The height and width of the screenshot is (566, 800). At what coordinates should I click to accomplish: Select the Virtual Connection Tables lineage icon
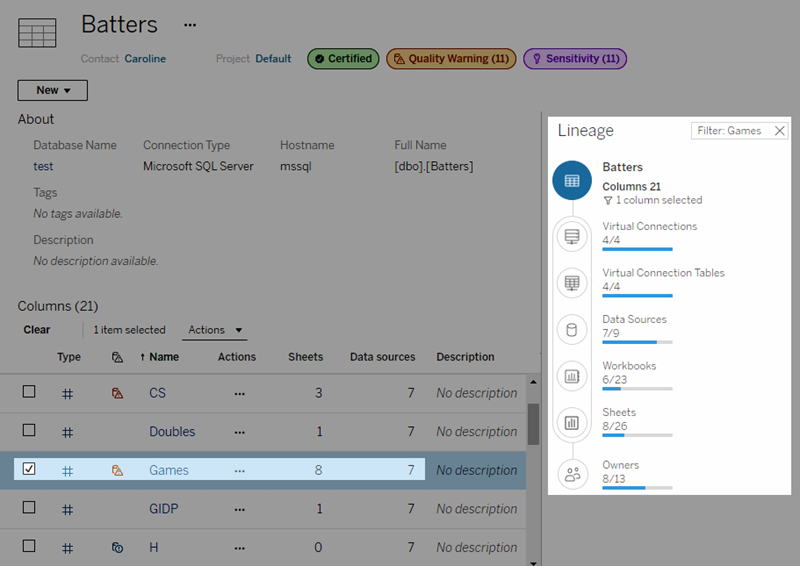coord(572,283)
